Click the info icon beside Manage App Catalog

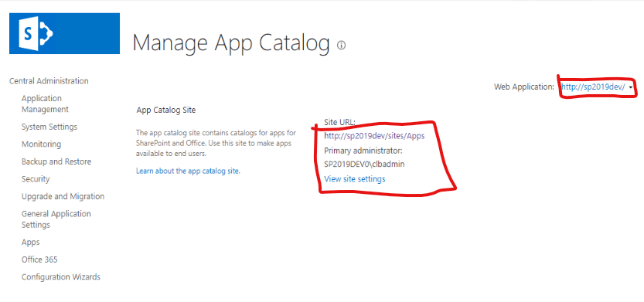341,45
